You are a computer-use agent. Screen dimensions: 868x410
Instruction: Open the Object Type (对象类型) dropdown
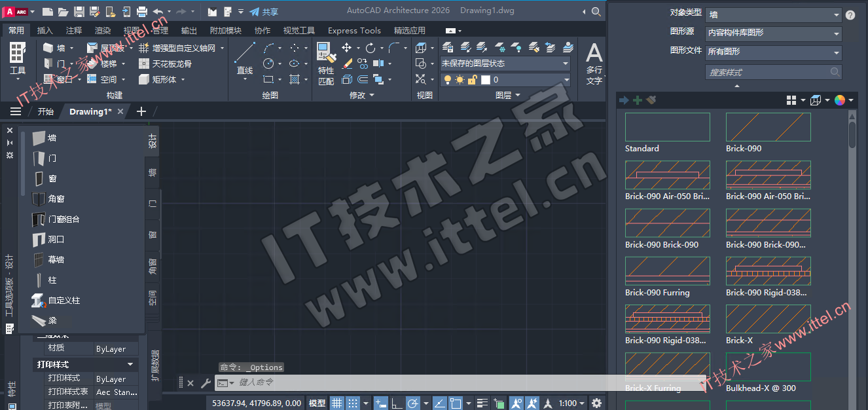[x=773, y=14]
